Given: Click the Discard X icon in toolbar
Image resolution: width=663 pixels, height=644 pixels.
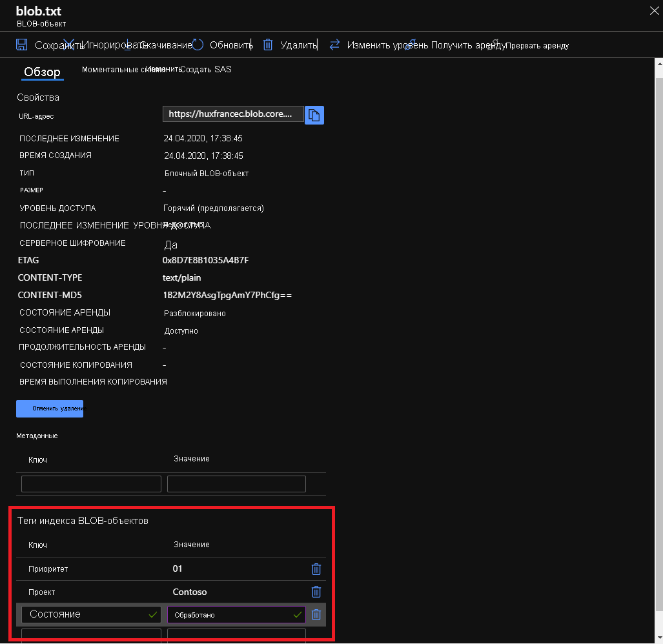Looking at the screenshot, I should (x=68, y=45).
